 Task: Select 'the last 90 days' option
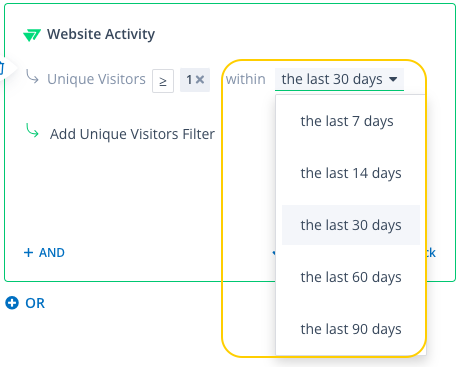click(x=351, y=329)
